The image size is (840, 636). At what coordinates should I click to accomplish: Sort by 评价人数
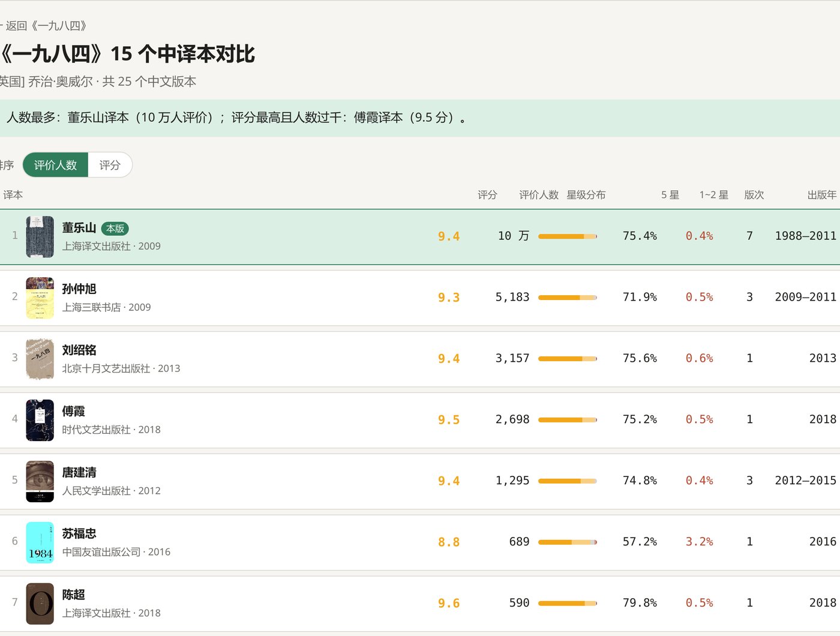click(x=55, y=165)
